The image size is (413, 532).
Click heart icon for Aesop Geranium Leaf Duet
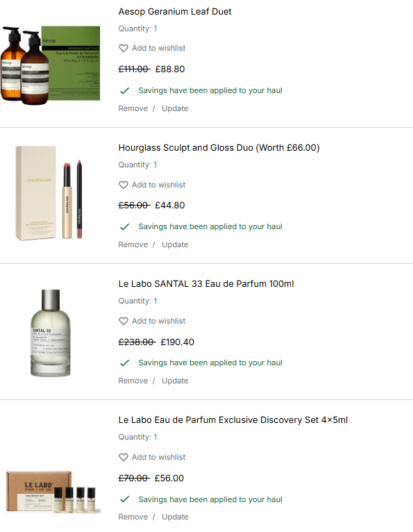[x=124, y=48]
